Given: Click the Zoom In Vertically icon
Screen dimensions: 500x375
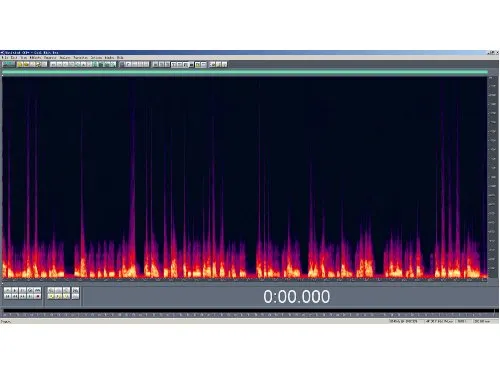Looking at the screenshot, I should click(x=75, y=290).
